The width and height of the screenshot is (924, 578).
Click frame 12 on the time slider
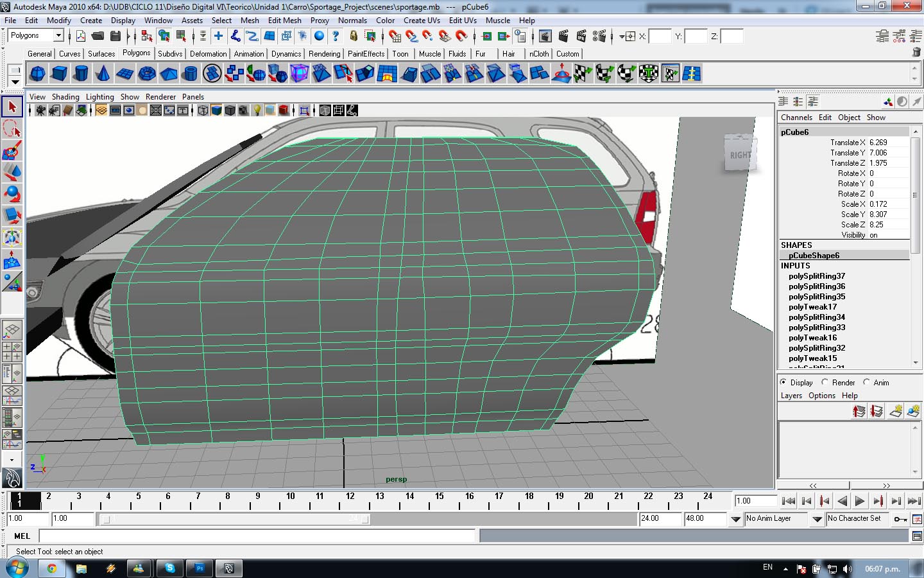coord(350,500)
